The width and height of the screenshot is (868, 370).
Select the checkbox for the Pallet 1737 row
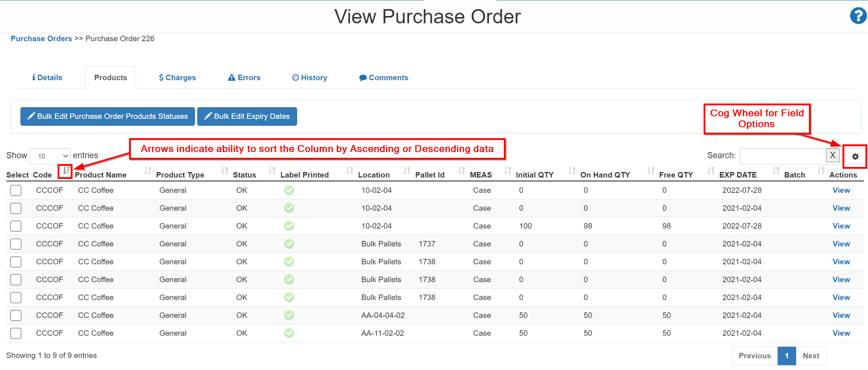(16, 244)
